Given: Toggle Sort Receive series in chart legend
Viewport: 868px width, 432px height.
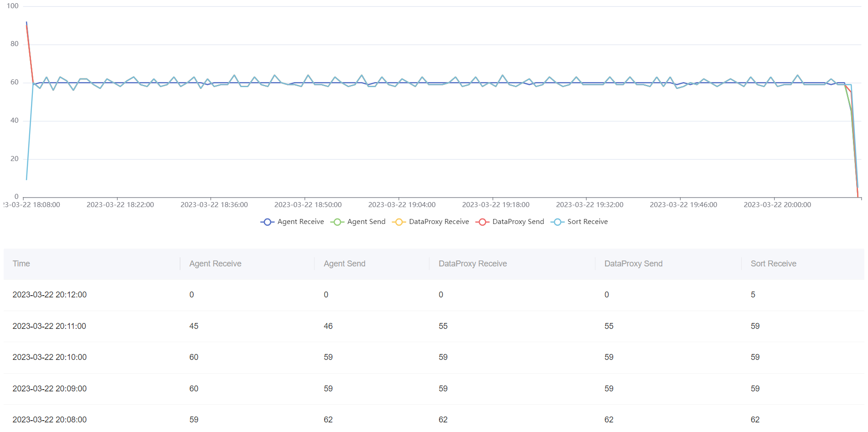Looking at the screenshot, I should coord(557,222).
